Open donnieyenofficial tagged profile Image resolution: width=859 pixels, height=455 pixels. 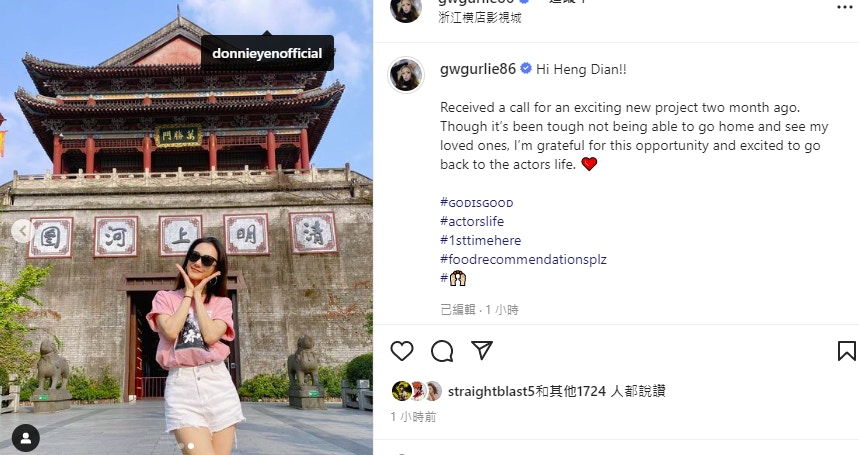click(x=267, y=54)
